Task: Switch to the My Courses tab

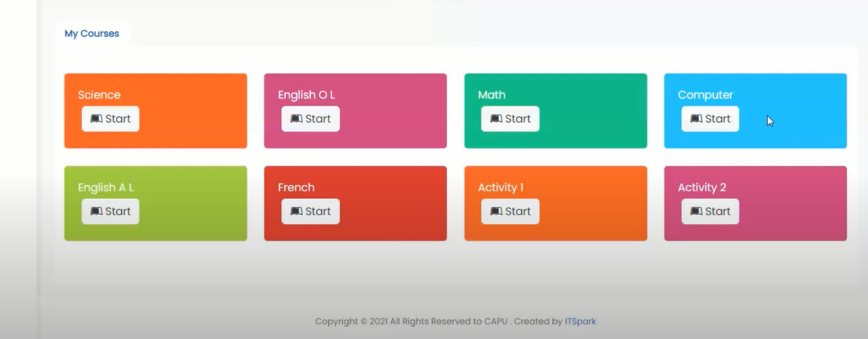Action: [92, 33]
